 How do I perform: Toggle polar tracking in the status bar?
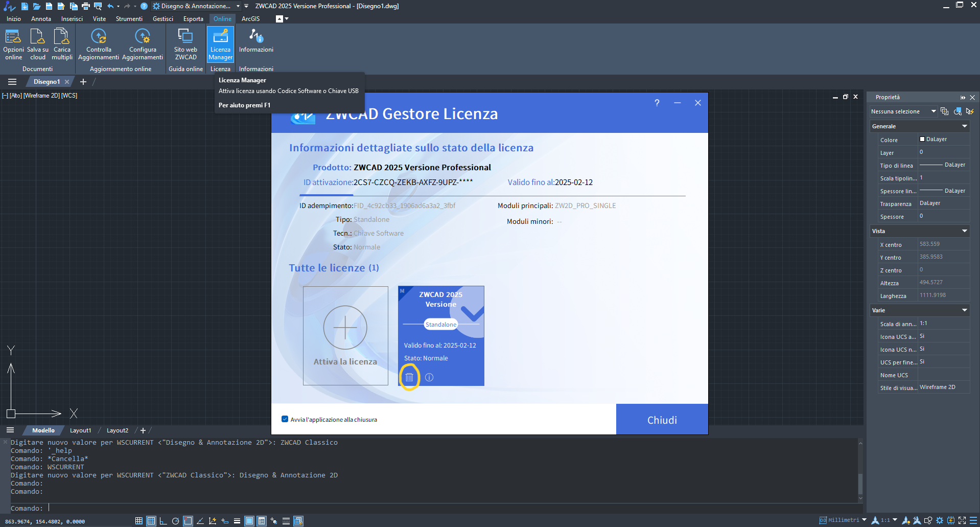(175, 521)
